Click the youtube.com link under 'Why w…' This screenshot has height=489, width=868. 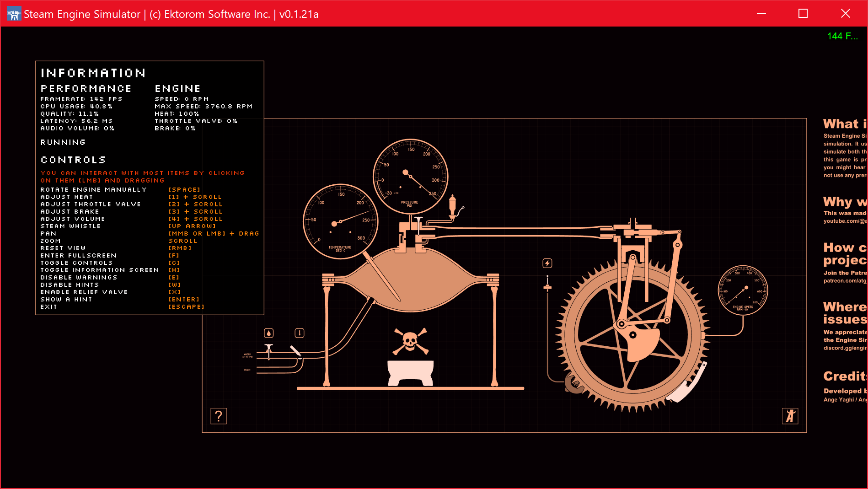click(x=845, y=221)
